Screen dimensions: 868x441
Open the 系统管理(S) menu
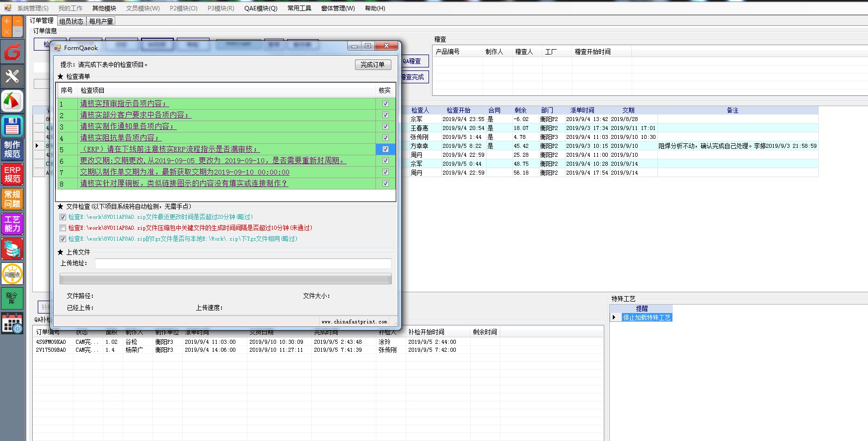(x=33, y=8)
